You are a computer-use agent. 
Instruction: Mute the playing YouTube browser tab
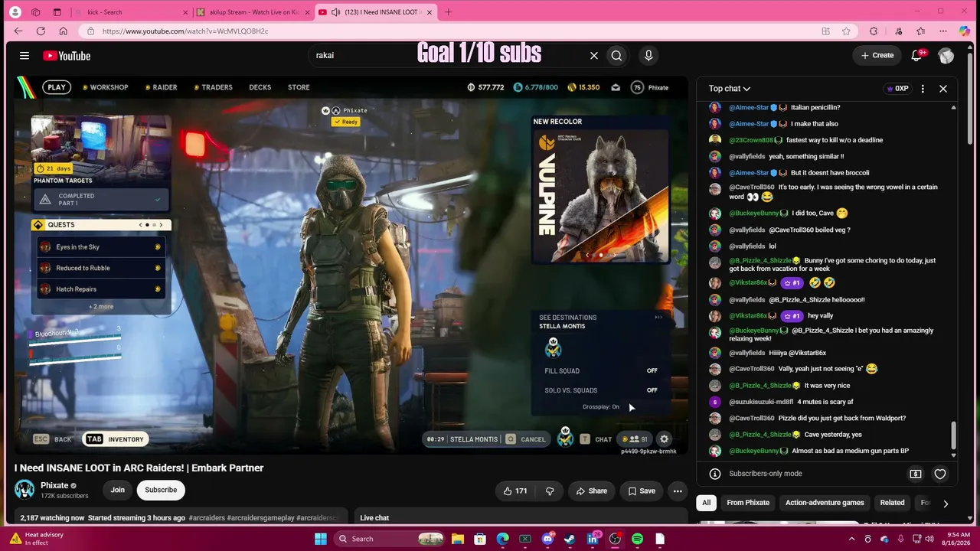click(335, 12)
